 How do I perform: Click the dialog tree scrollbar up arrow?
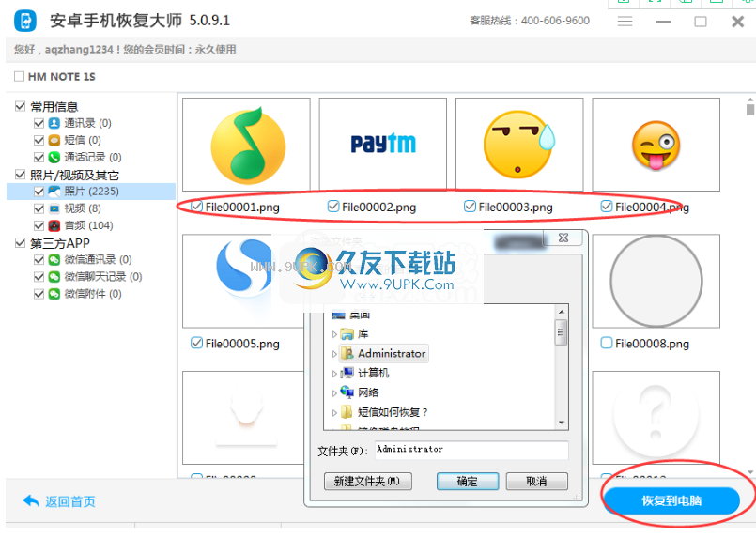562,312
